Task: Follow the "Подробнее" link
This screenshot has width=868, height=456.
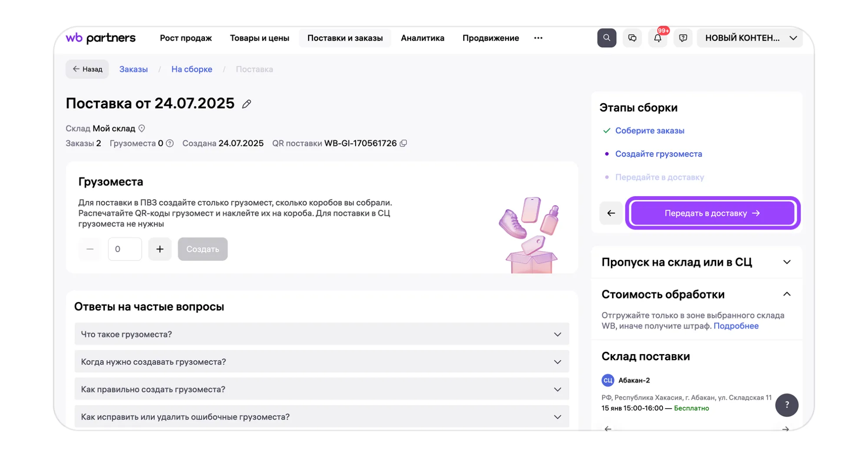Action: 736,326
